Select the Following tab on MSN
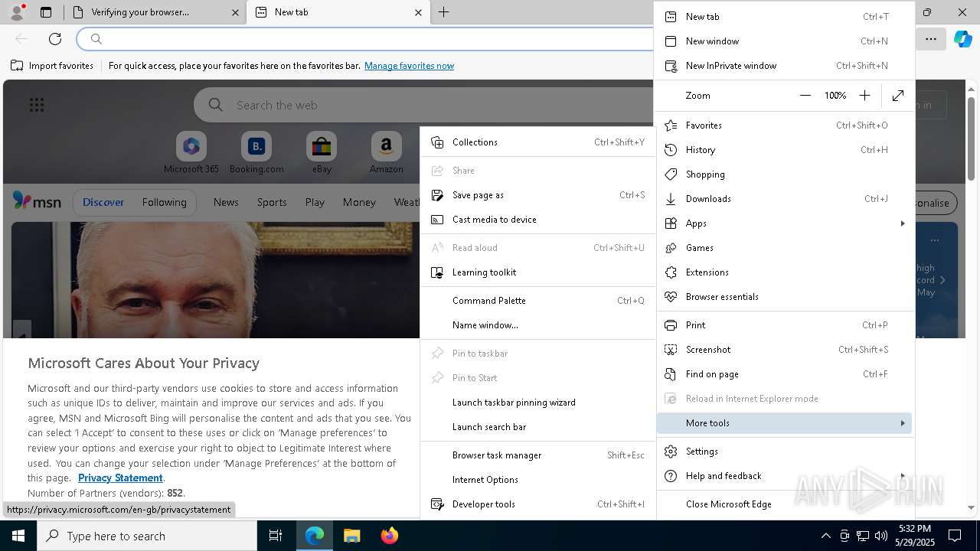Screen dimensions: 980x551 tap(164, 202)
